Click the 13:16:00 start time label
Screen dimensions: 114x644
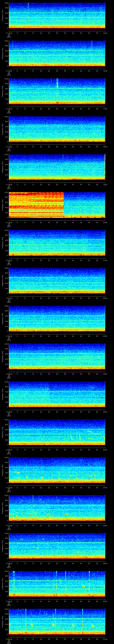pos(9,109)
